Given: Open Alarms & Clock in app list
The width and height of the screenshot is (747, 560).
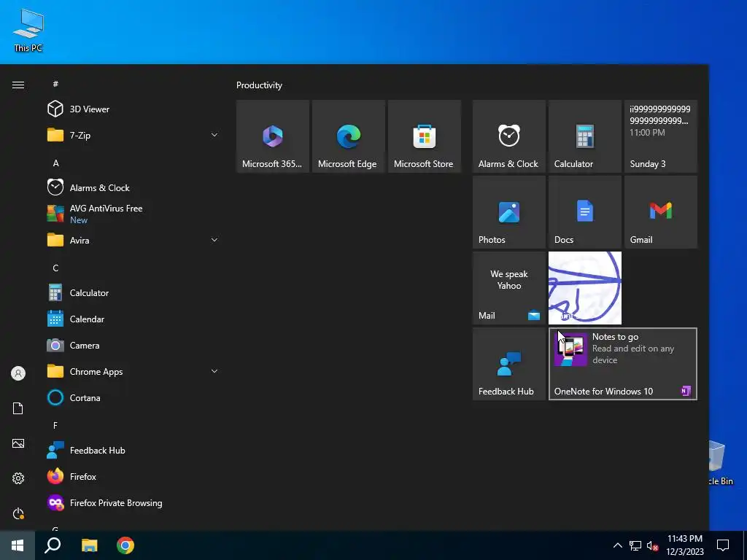Looking at the screenshot, I should point(132,187).
